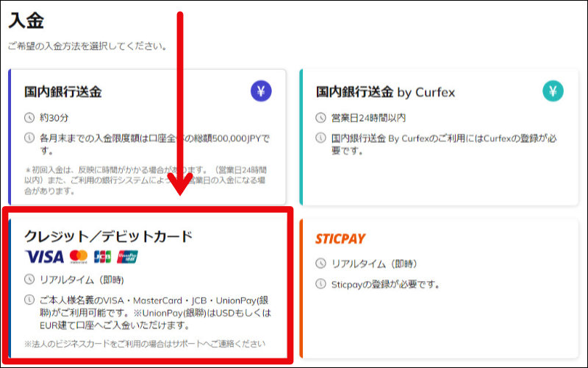The height and width of the screenshot is (368, 588).
Task: Click the teal yen icon for Curfex transfer
Action: (553, 91)
